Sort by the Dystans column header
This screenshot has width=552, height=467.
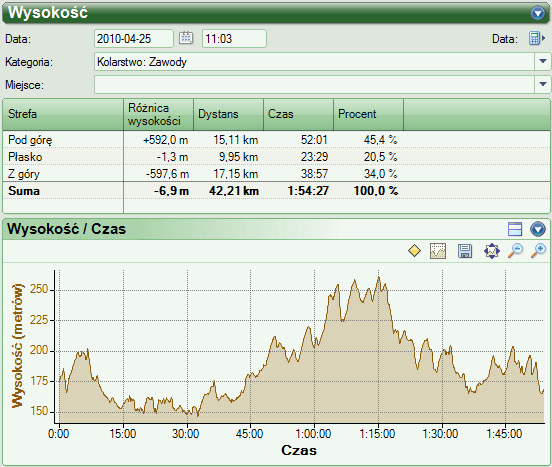coord(228,114)
